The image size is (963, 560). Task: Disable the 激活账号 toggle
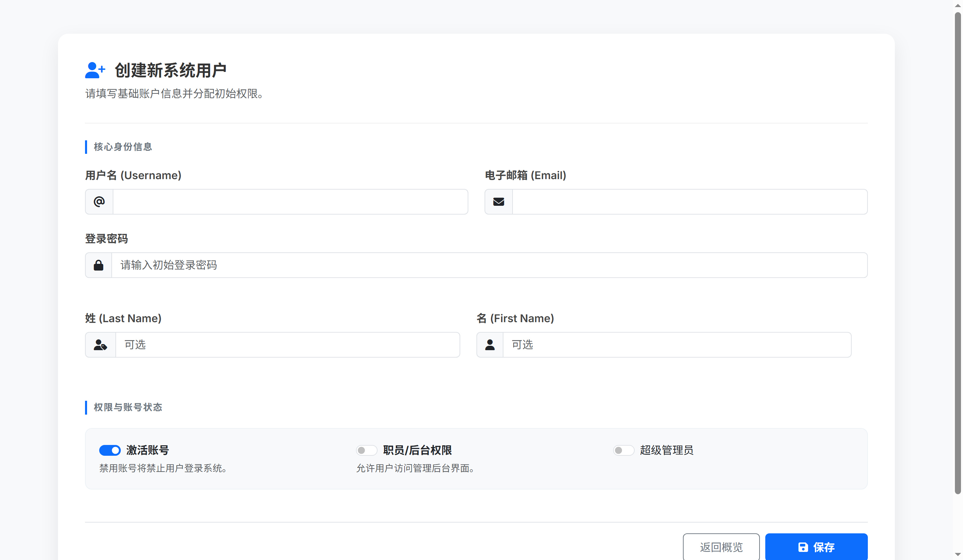pyautogui.click(x=110, y=451)
